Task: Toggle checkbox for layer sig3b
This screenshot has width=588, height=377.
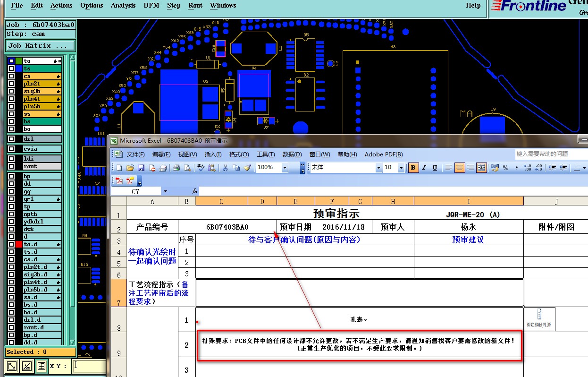Action: (11, 91)
